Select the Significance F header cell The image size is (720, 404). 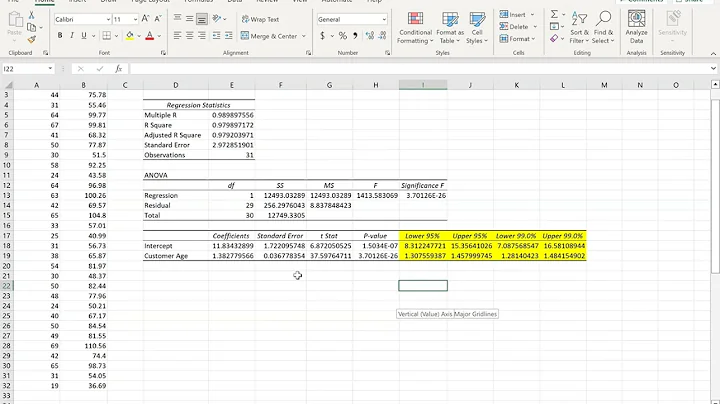point(422,185)
